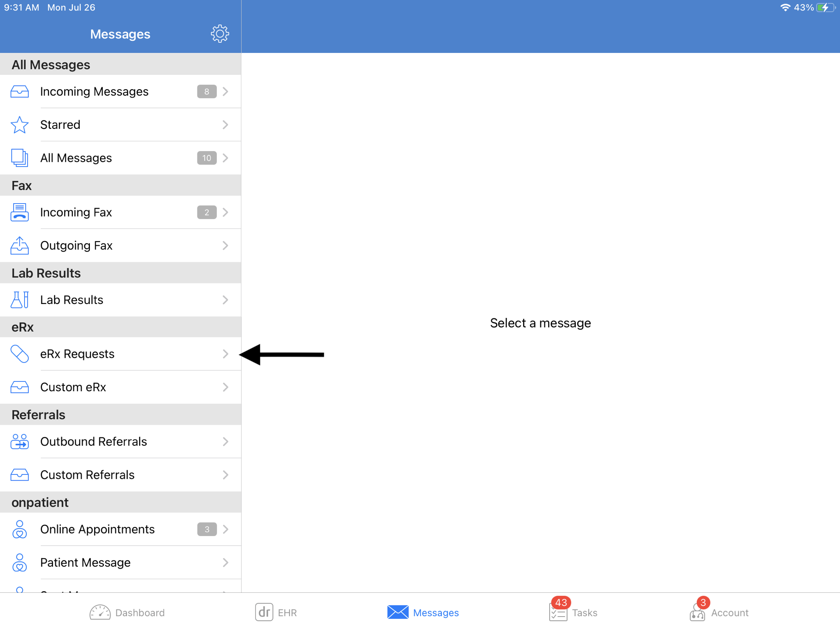Screen dimensions: 840x629
Task: Open Messages settings gear
Action: point(220,33)
